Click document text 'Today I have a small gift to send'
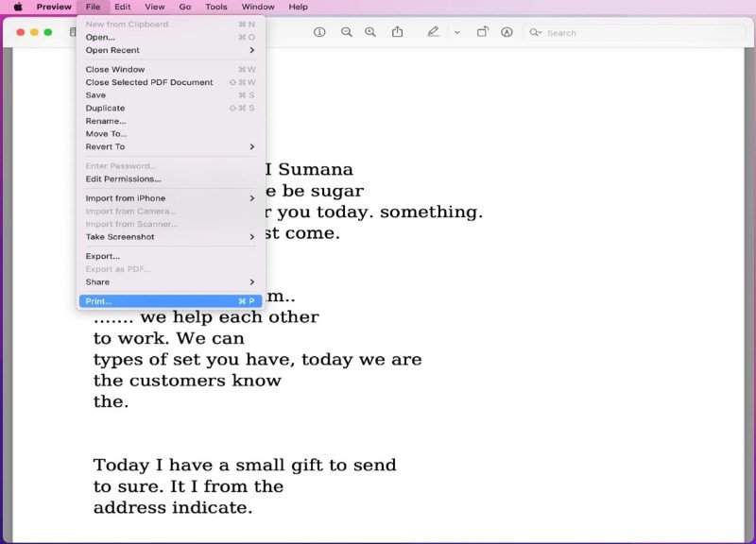The width and height of the screenshot is (756, 544). tap(245, 465)
